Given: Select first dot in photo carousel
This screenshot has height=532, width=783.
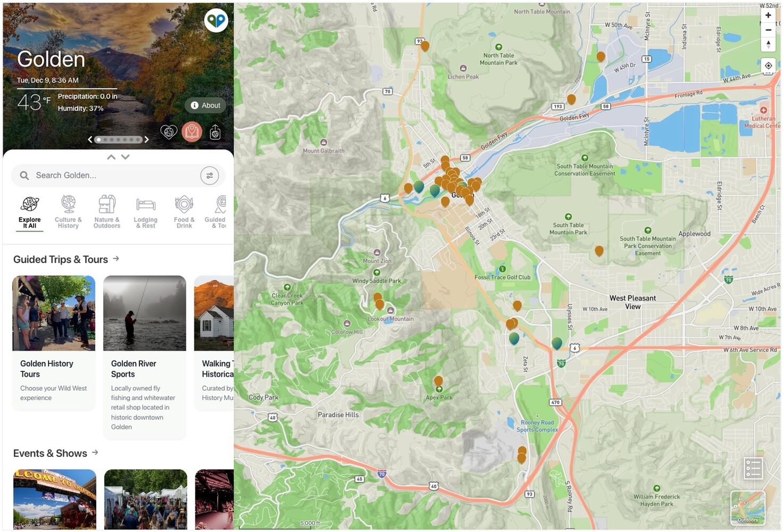Looking at the screenshot, I should click(98, 139).
